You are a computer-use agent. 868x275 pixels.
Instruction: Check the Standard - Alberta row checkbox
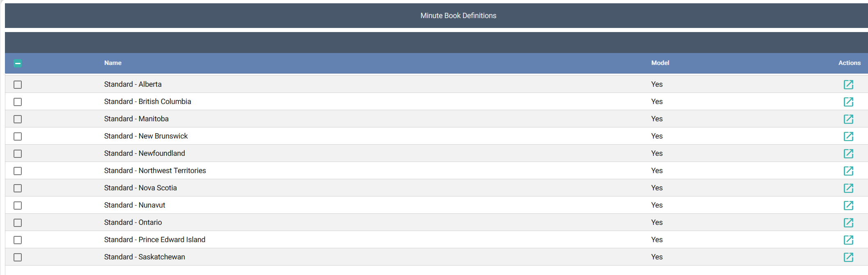tap(18, 85)
